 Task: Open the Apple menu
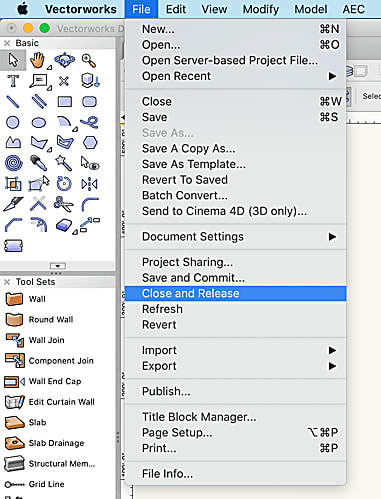[23, 9]
